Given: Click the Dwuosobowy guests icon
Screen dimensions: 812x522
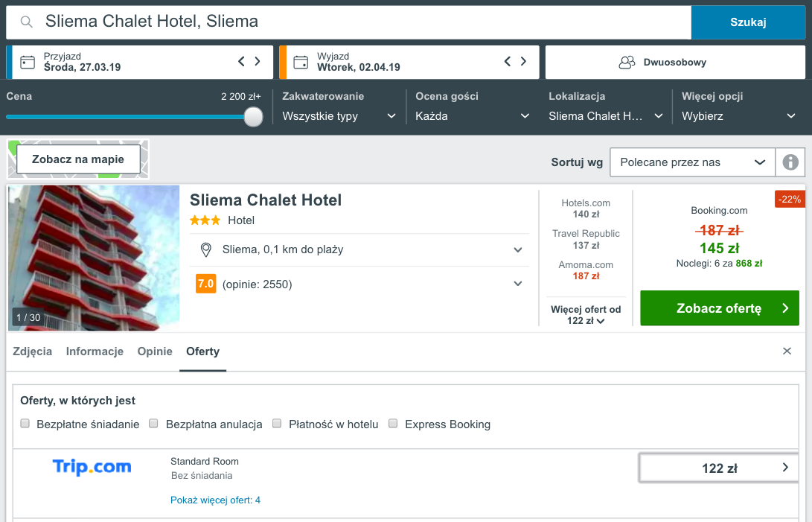Looking at the screenshot, I should pyautogui.click(x=627, y=63).
